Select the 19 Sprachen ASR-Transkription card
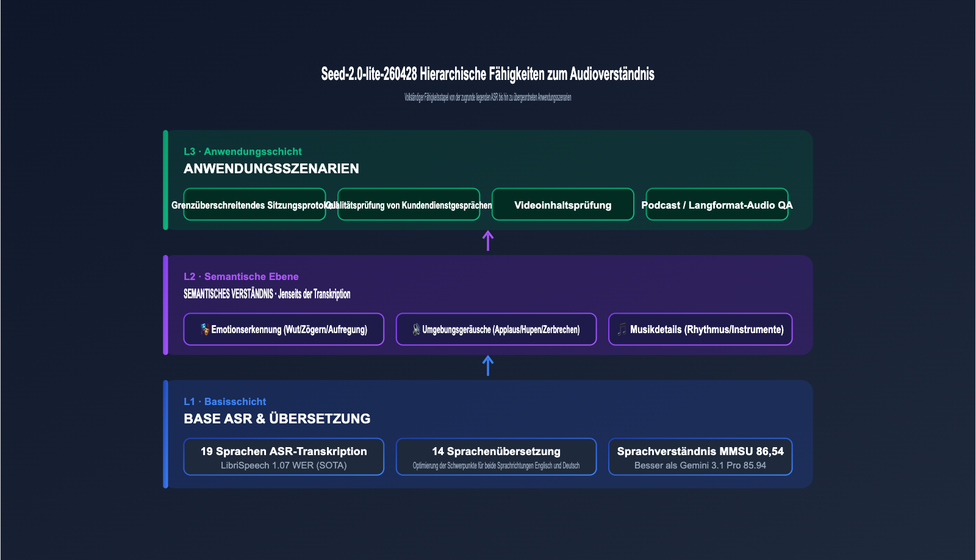Screen dimensions: 976x560 pyautogui.click(x=284, y=457)
